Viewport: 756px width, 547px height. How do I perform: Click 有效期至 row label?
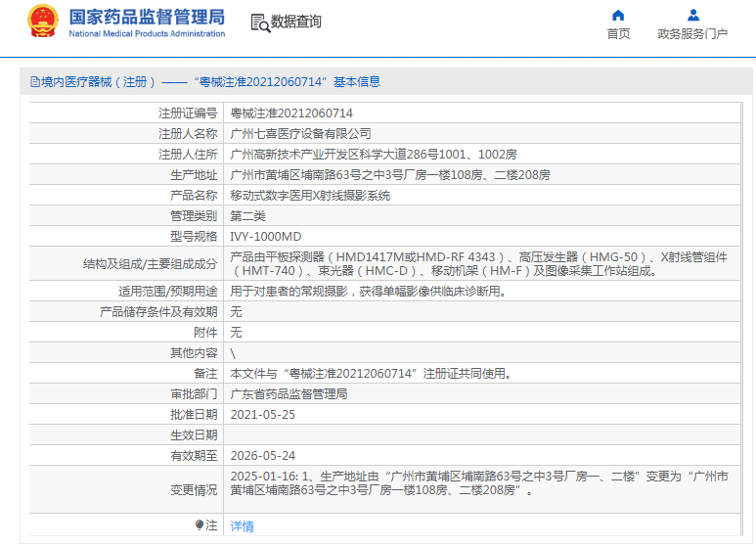194,456
